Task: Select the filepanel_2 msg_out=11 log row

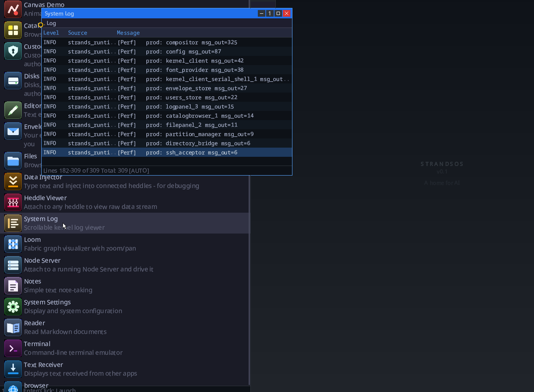Action: pyautogui.click(x=167, y=125)
